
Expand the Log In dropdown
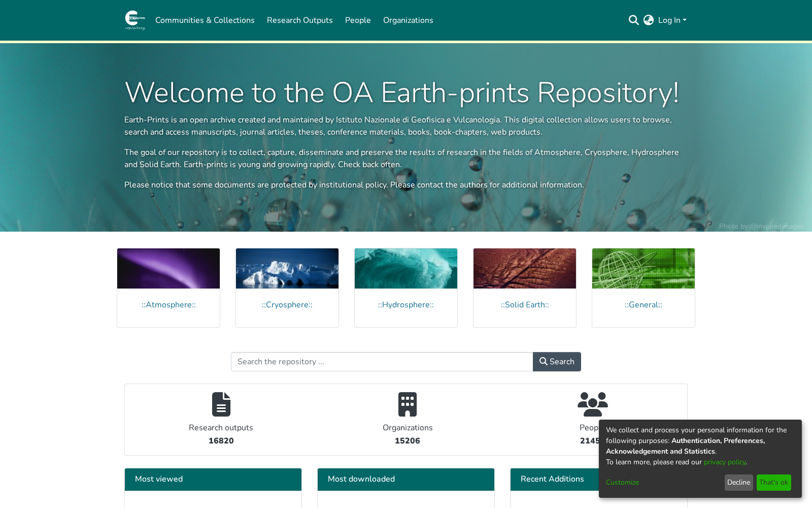[x=672, y=20]
